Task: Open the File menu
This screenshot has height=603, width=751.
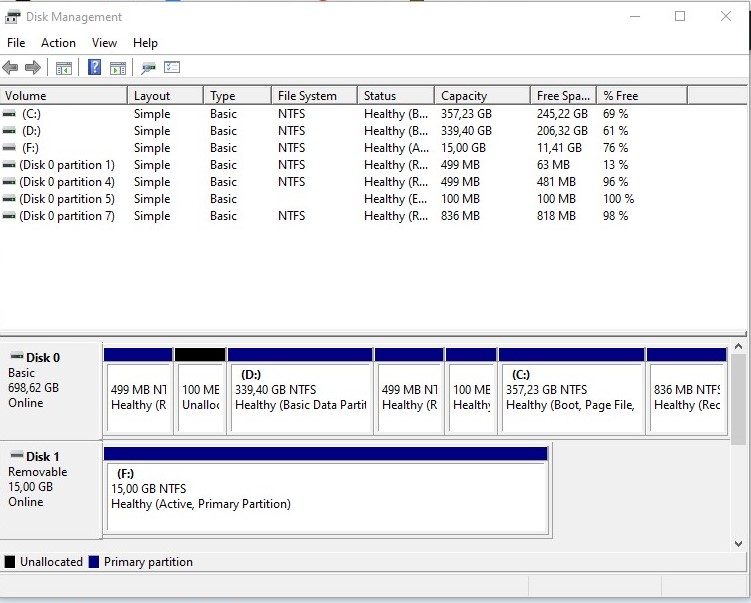Action: pos(16,43)
